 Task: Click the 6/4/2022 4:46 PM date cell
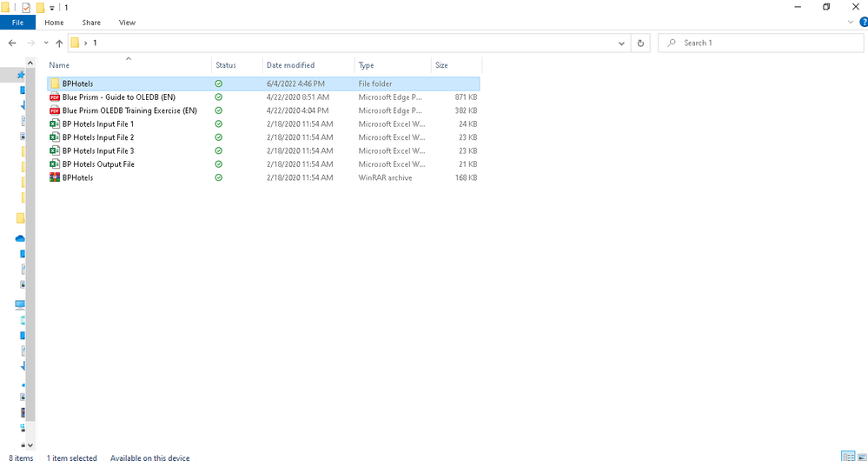coord(295,84)
